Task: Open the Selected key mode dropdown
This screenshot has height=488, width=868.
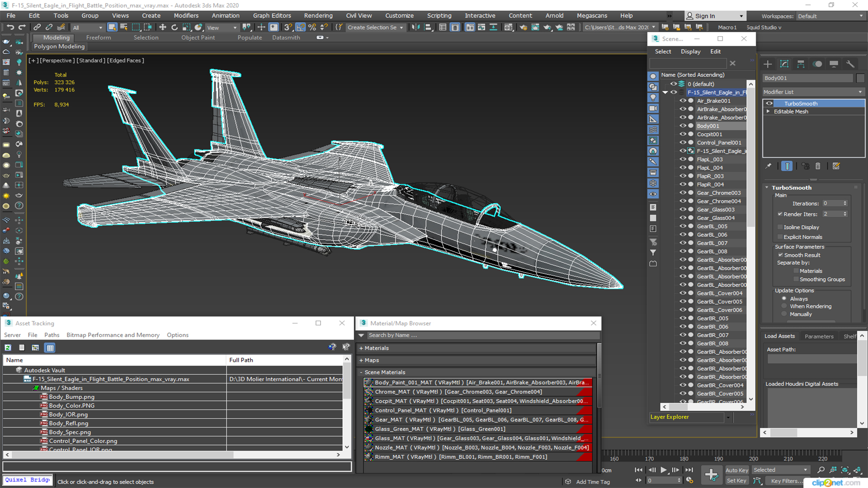Action: point(780,470)
